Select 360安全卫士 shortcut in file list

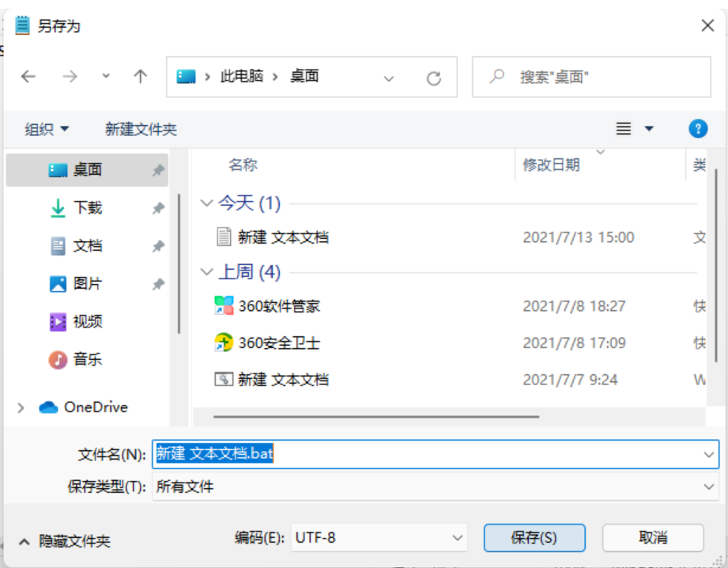[x=267, y=343]
